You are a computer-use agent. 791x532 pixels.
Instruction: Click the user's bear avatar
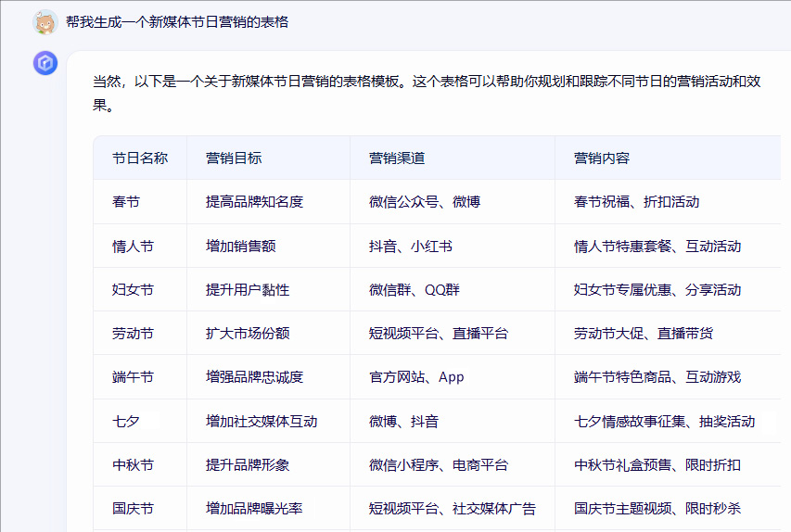click(x=45, y=21)
